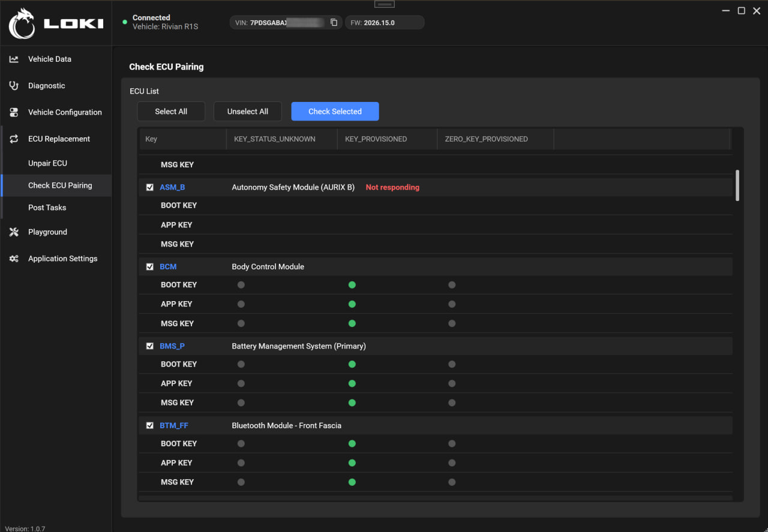Click the ZERO_KEY_PROVISIONED column header
The width and height of the screenshot is (768, 532).
[x=495, y=139]
